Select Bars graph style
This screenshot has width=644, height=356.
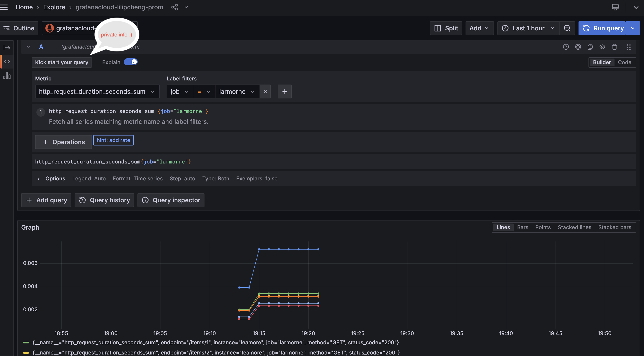tap(523, 227)
